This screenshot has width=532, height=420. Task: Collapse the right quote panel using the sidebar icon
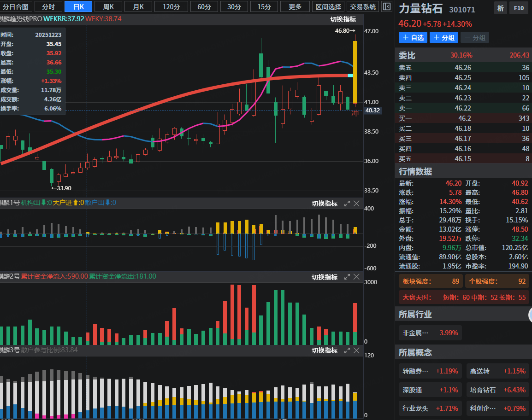[x=387, y=6]
